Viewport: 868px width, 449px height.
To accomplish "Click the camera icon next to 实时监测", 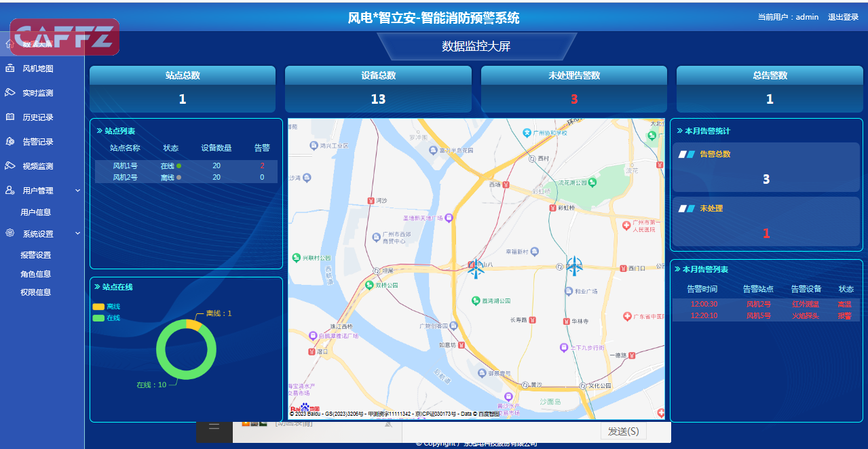I will (x=10, y=93).
